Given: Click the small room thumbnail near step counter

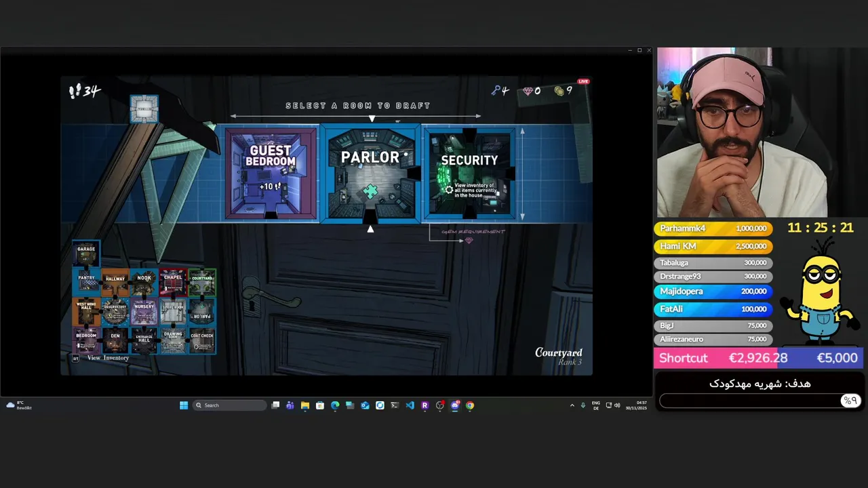Looking at the screenshot, I should 144,108.
